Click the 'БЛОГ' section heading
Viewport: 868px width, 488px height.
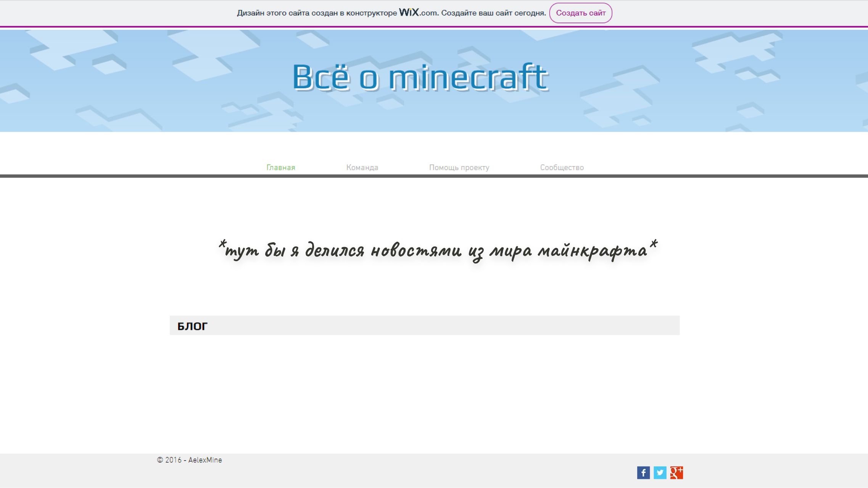pyautogui.click(x=193, y=326)
